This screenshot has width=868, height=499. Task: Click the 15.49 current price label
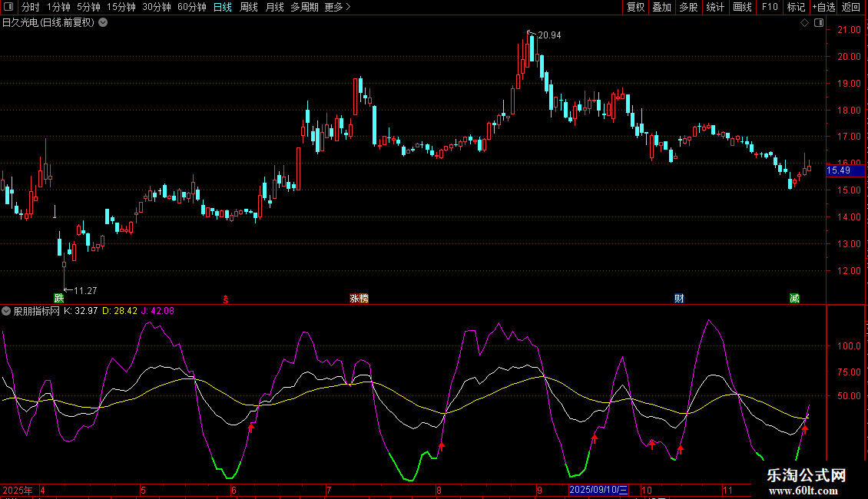pos(839,170)
